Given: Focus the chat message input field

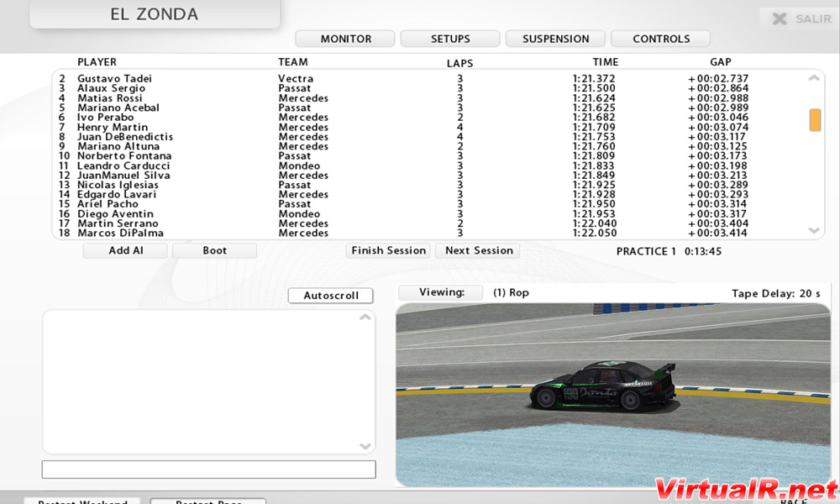Looking at the screenshot, I should point(209,470).
